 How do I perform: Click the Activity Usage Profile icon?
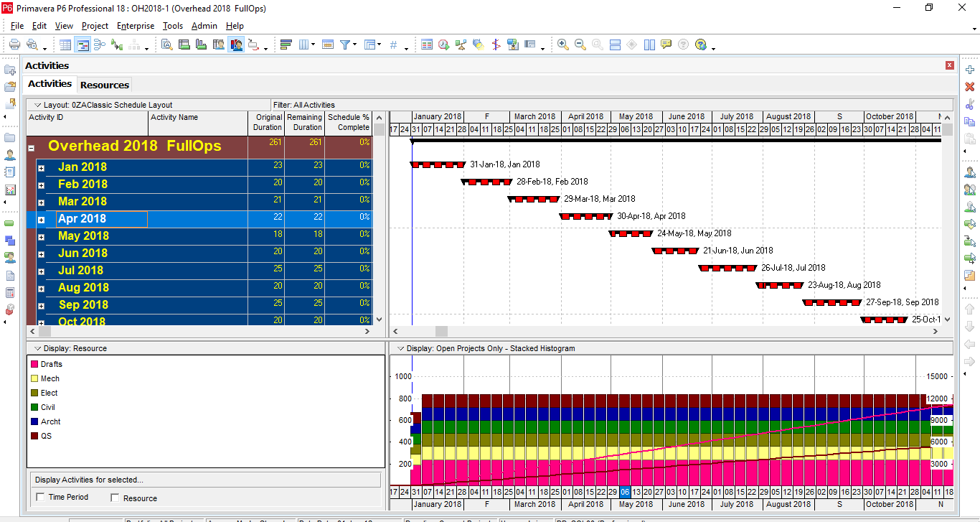(202, 45)
